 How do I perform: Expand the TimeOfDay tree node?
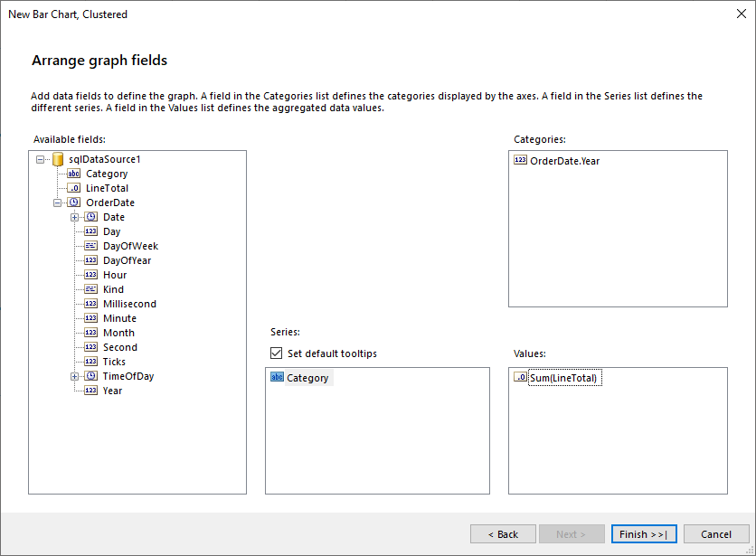coord(74,376)
